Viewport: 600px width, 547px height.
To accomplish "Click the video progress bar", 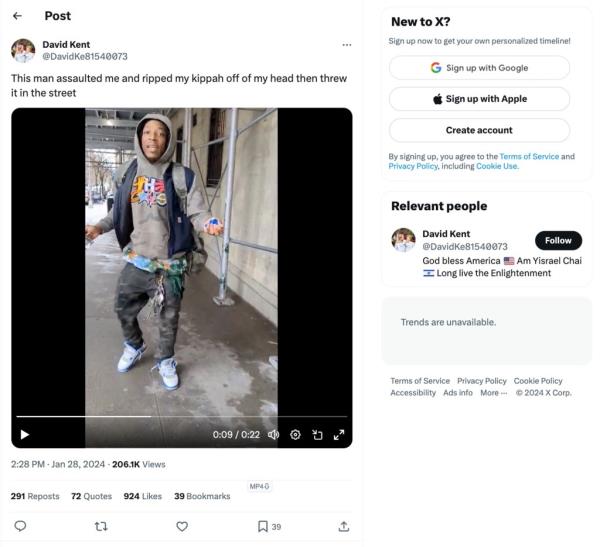I will [182, 416].
